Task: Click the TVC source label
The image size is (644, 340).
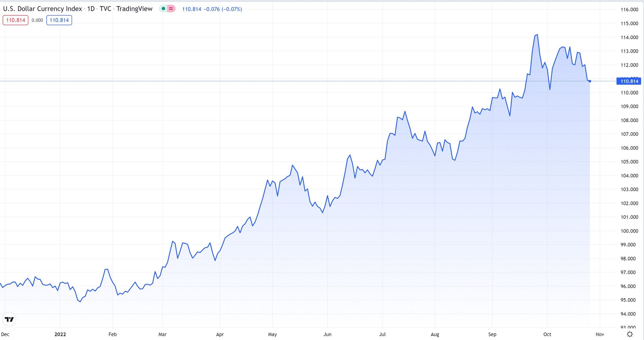Action: point(105,9)
